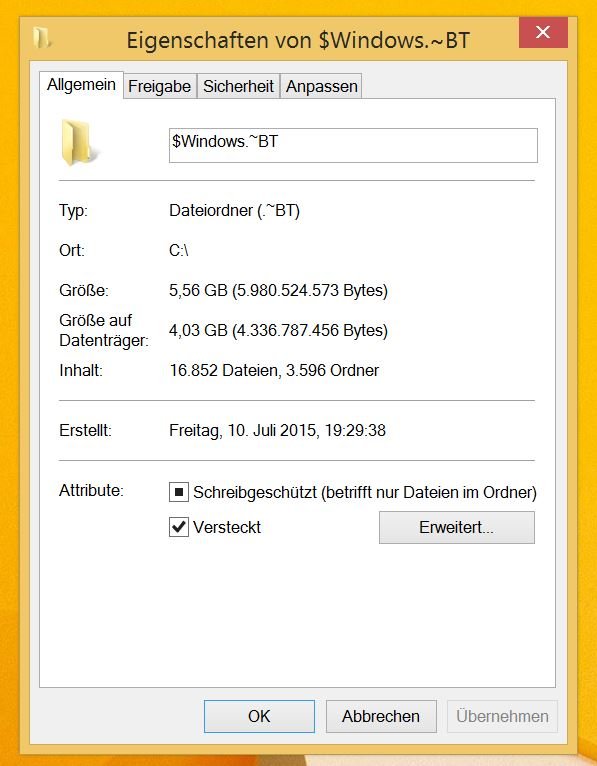Select the Allgemein tab
This screenshot has width=597, height=766.
[81, 85]
